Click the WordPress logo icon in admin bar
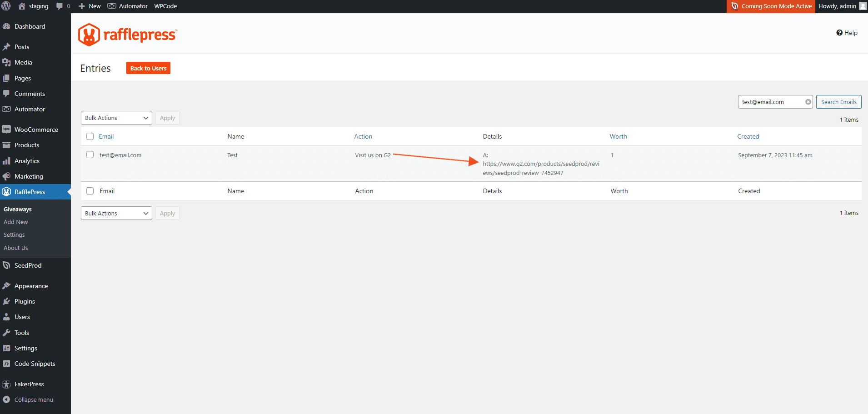Screen dimensions: 868x414 (x=6, y=6)
